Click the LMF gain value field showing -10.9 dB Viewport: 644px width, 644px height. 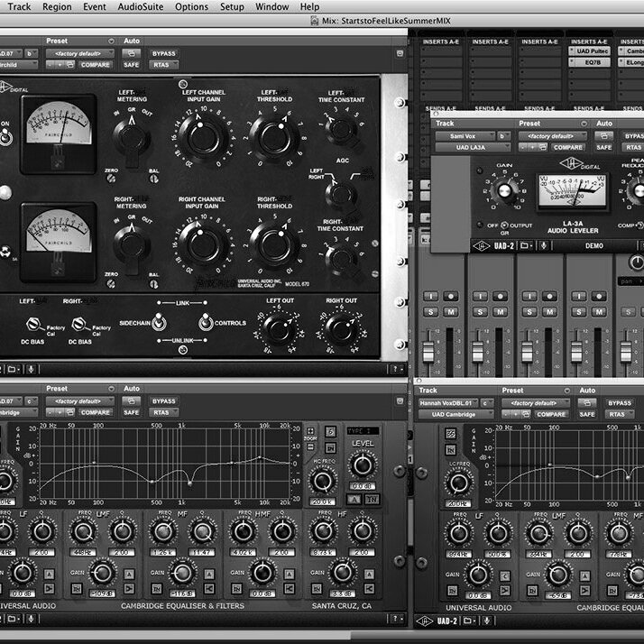[102, 593]
